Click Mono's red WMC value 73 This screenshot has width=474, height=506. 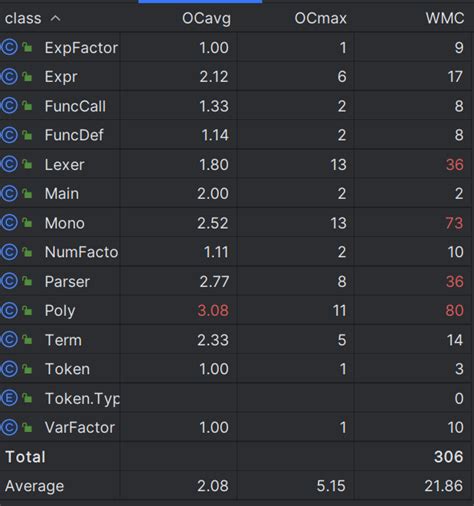coord(455,223)
